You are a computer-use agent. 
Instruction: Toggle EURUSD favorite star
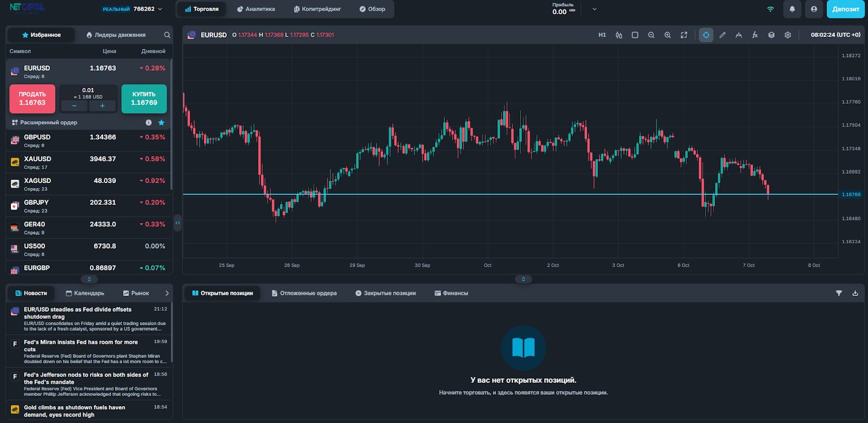[161, 123]
